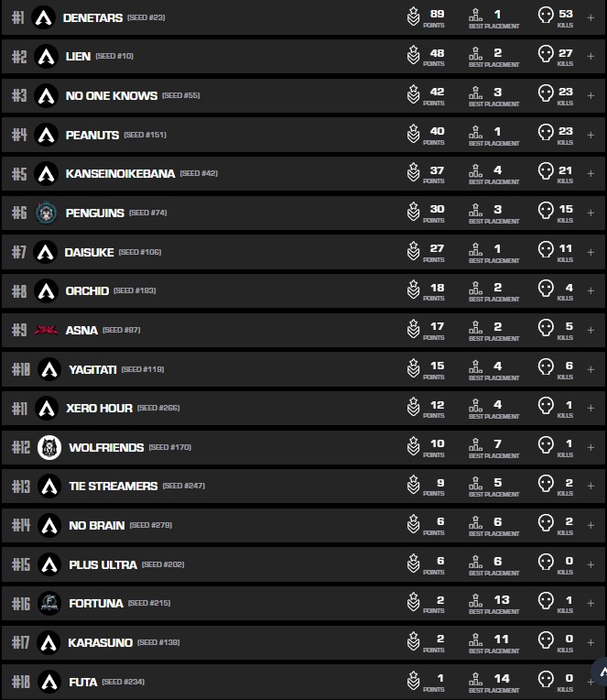607x700 pixels.
Task: Click the Denetars Apex logo icon
Action: pyautogui.click(x=43, y=17)
